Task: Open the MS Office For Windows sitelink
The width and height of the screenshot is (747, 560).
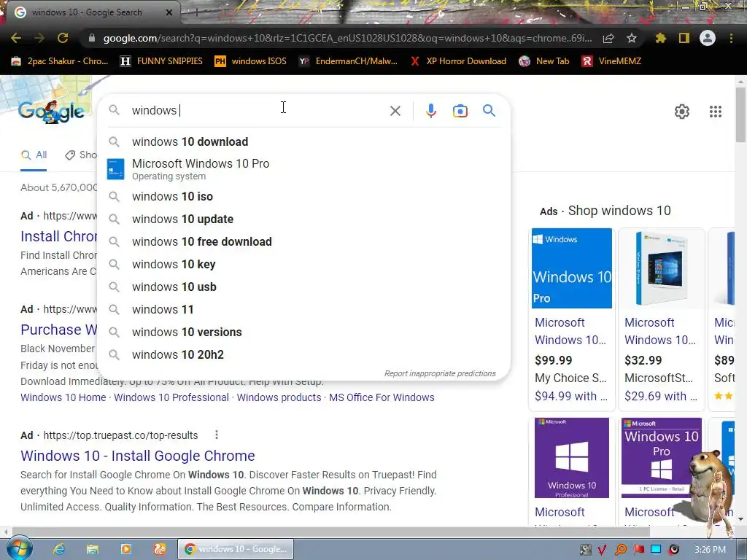Action: [x=382, y=397]
